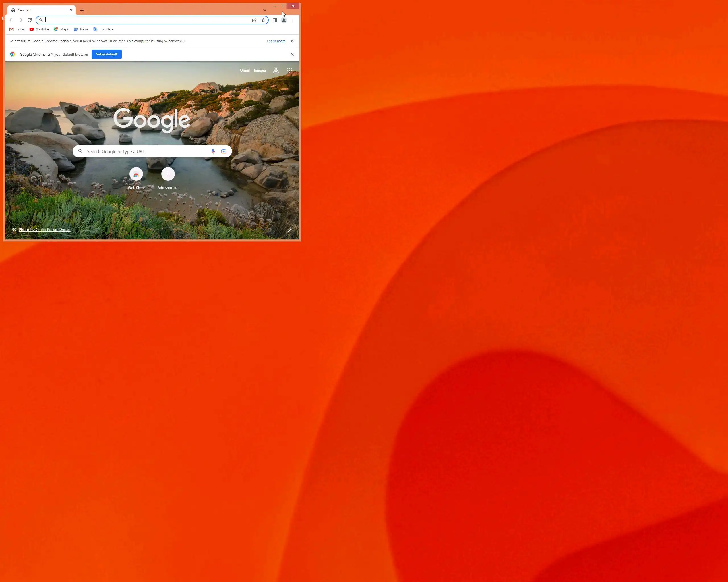Expand the tab search chevron
The width and height of the screenshot is (728, 582).
click(x=265, y=10)
